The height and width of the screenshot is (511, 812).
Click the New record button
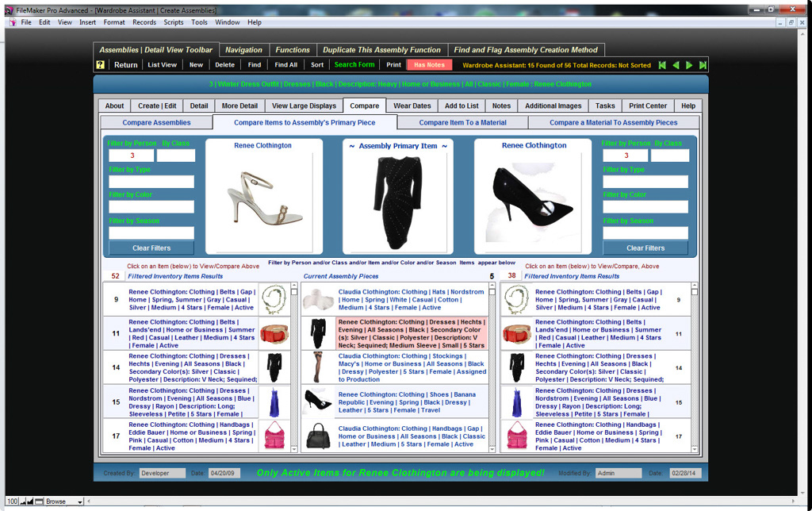pos(197,65)
